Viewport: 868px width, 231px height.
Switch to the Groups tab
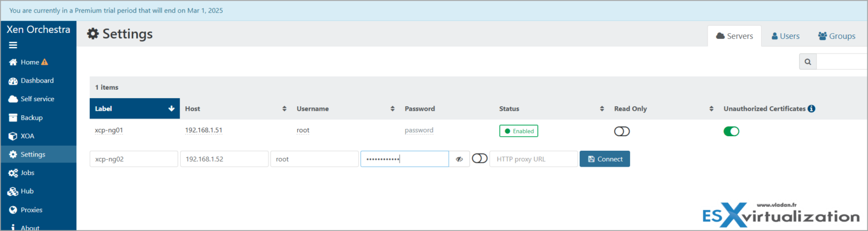[836, 36]
